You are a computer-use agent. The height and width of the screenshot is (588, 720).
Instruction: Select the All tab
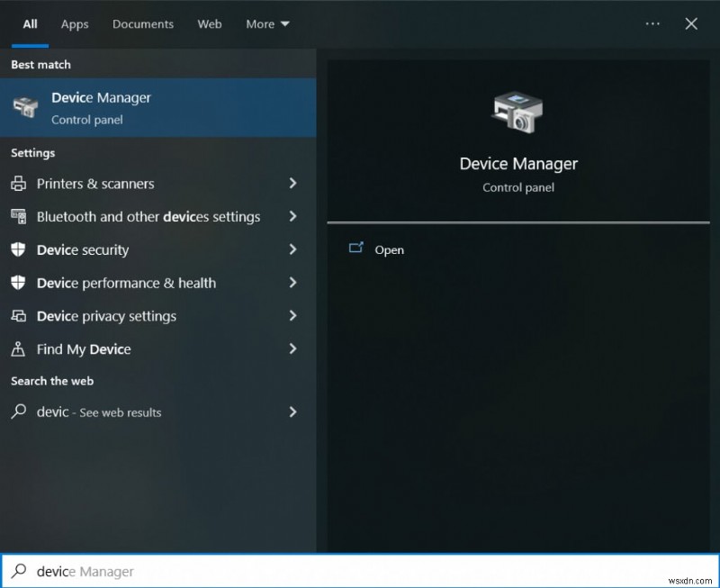[x=31, y=24]
